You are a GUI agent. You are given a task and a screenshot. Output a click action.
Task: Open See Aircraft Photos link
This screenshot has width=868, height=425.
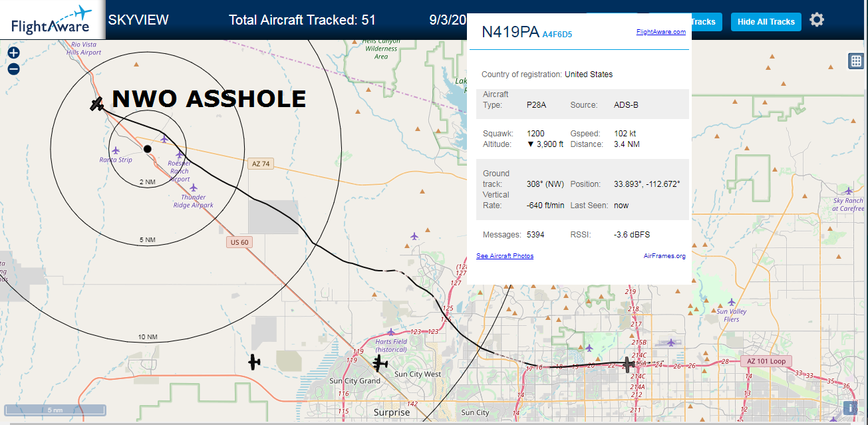[505, 256]
